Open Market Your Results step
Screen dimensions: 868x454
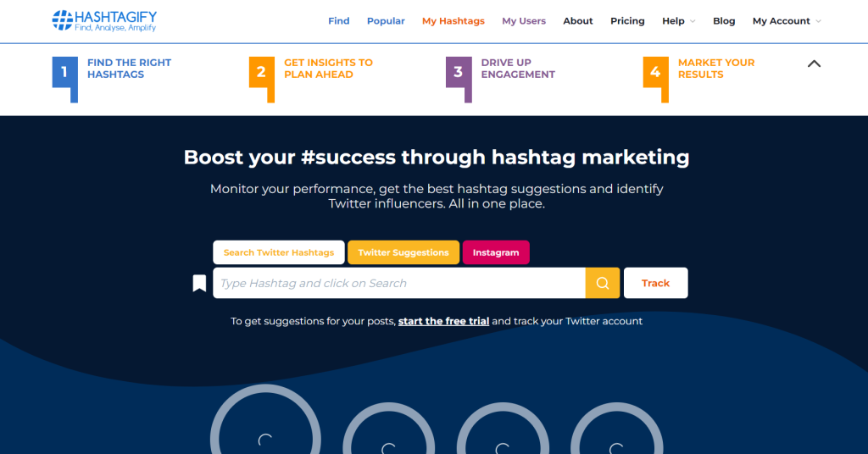715,69
